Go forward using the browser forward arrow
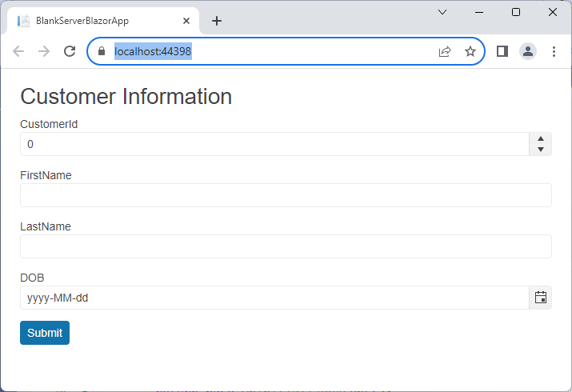The height and width of the screenshot is (392, 572). tap(44, 51)
